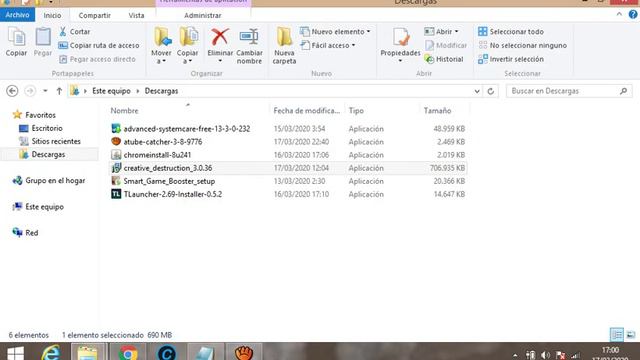Refresh the Descargas folder

[491, 91]
